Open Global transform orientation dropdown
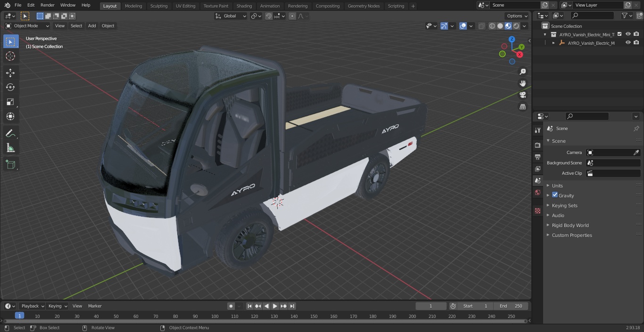The width and height of the screenshot is (644, 332). [231, 16]
